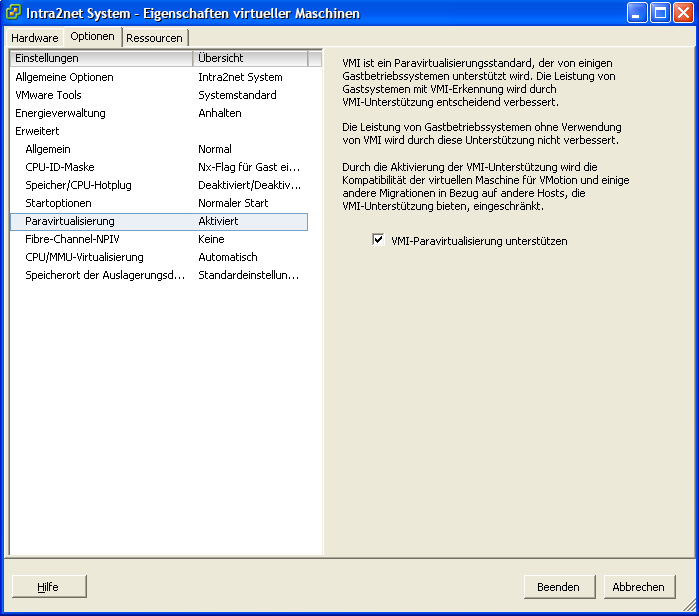The image size is (699, 616).
Task: Close the Eigenschaften virtueller Maschinen window
Action: pyautogui.click(x=683, y=12)
